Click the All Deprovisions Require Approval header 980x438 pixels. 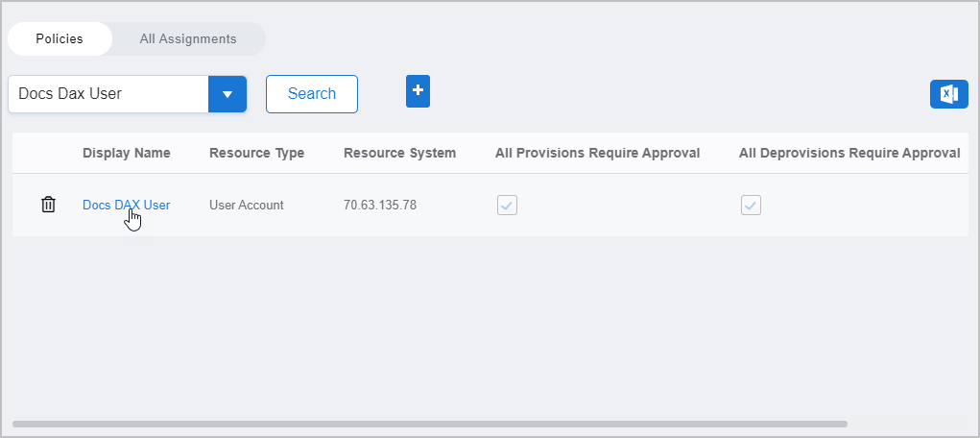point(849,153)
